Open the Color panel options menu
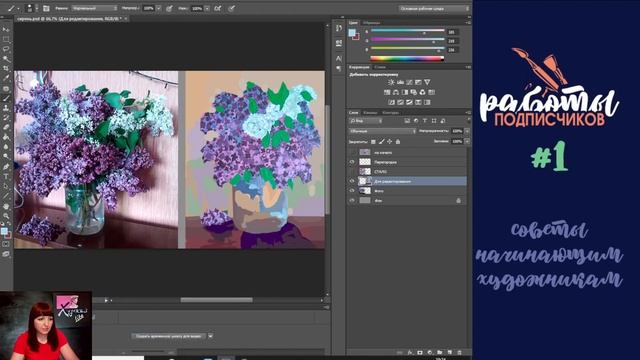The width and height of the screenshot is (640, 360). 468,23
